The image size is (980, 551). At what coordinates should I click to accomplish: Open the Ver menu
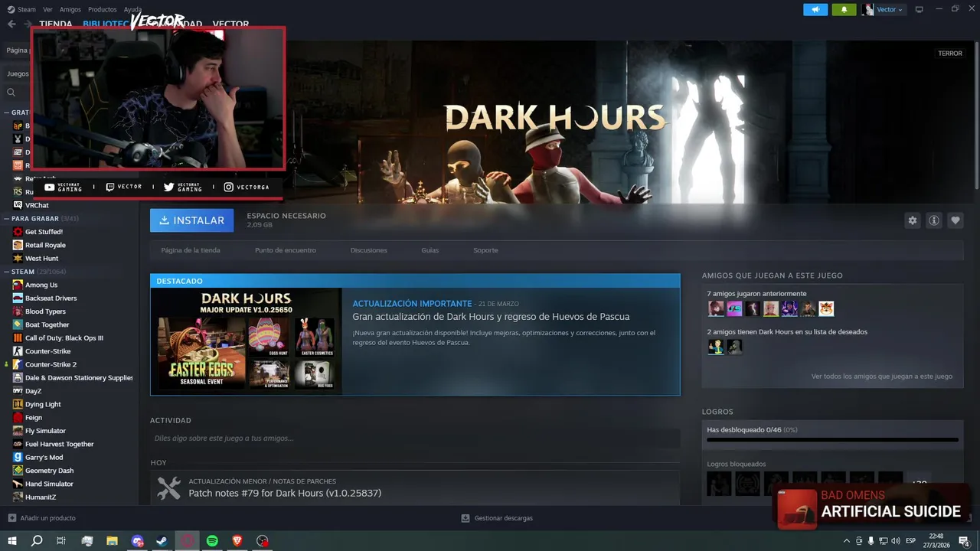[x=47, y=9]
